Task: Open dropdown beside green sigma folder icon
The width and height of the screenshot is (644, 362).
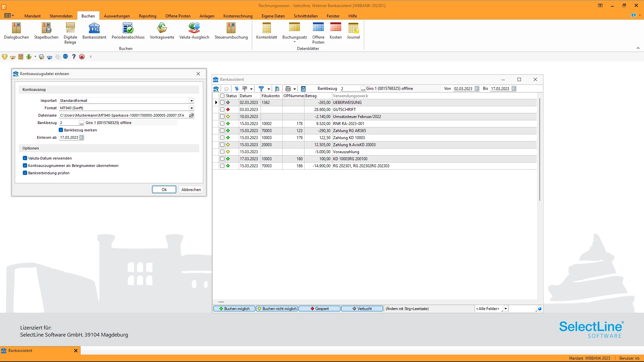Action: point(35,57)
